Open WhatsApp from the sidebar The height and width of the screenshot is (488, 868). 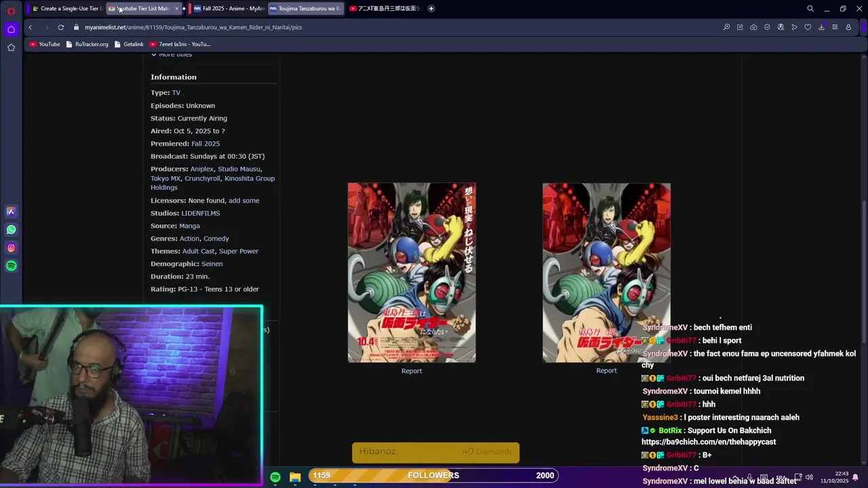click(11, 230)
